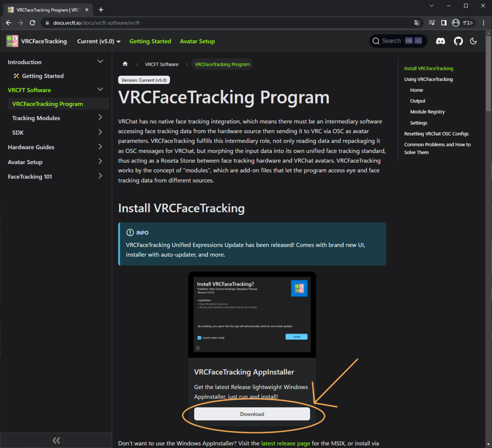Open browser side panel icon
This screenshot has width=492, height=448.
click(444, 23)
